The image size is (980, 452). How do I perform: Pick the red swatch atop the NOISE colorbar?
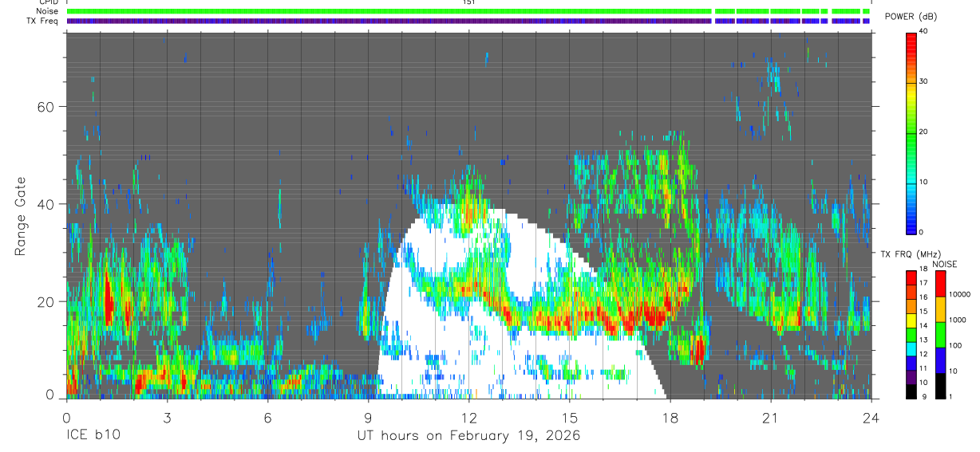[940, 283]
